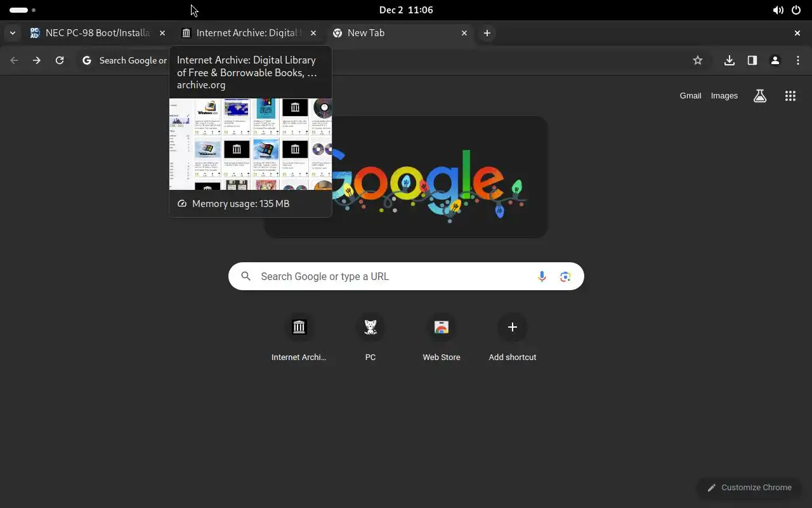The width and height of the screenshot is (812, 508).
Task: Go forward with the forward arrow
Action: pos(37,60)
